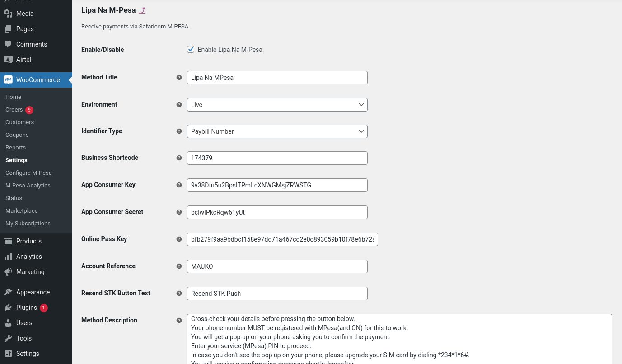Click inside the Method Description textarea
The width and height of the screenshot is (622, 364).
pyautogui.click(x=399, y=339)
